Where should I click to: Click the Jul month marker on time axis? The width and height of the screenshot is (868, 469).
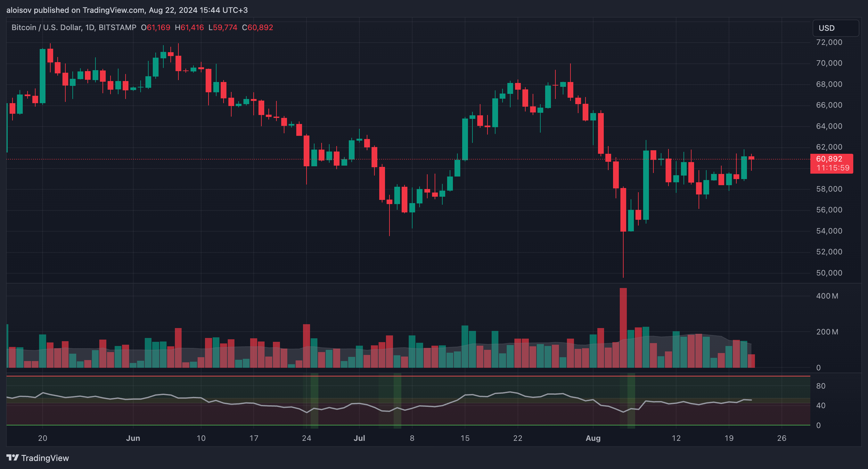click(359, 438)
